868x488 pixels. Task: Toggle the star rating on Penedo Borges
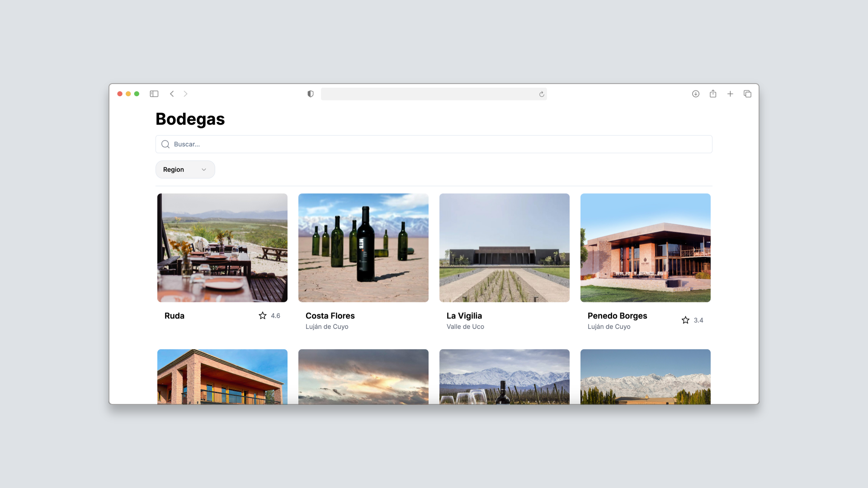click(685, 320)
